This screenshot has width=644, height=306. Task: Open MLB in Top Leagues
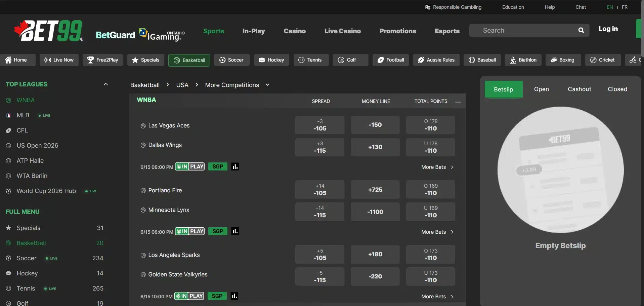point(23,115)
